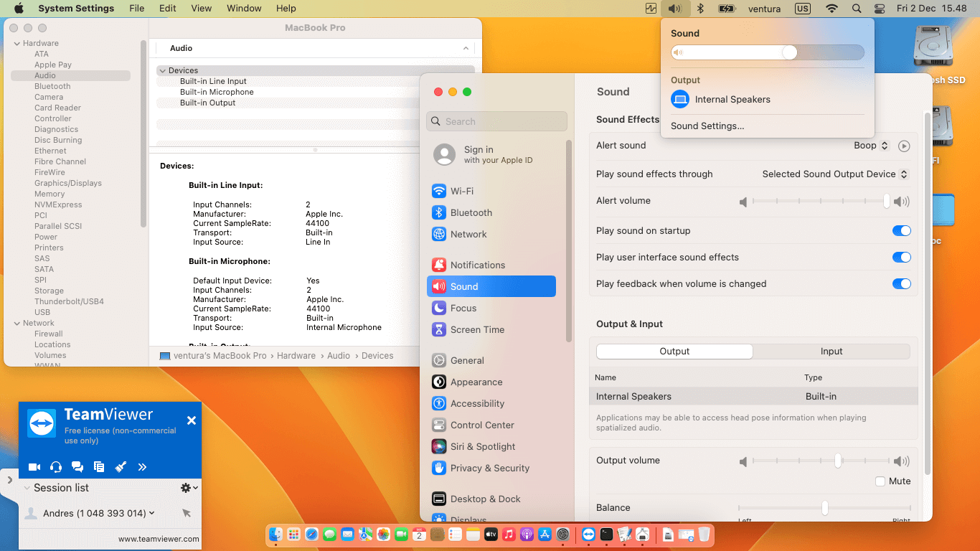
Task: Click Sign in with your Apple ID
Action: point(499,154)
